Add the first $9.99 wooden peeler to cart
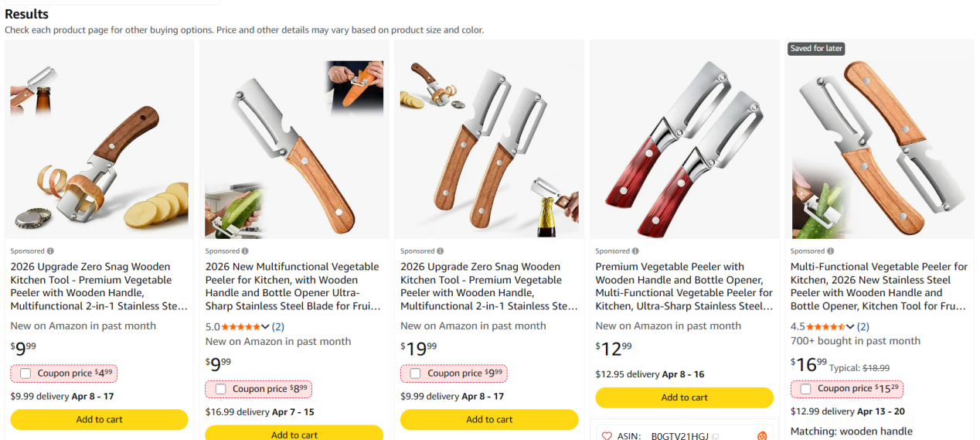This screenshot has width=980, height=440. click(x=99, y=419)
